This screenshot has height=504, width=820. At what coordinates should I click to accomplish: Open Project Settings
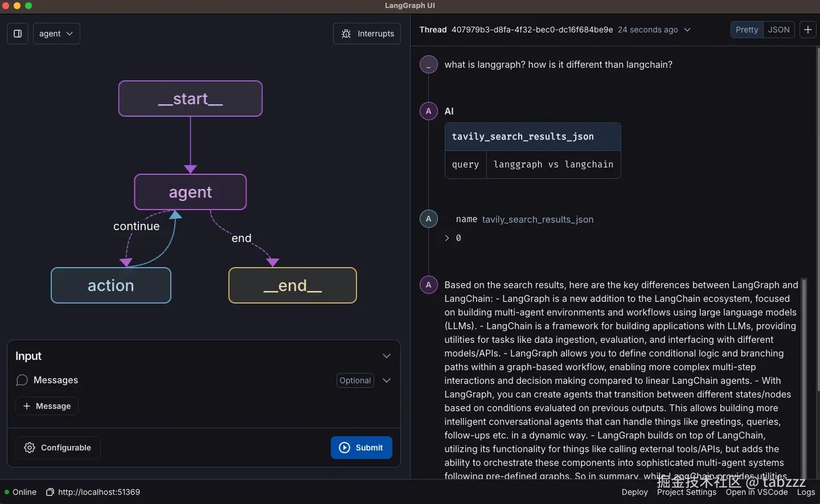coord(687,492)
